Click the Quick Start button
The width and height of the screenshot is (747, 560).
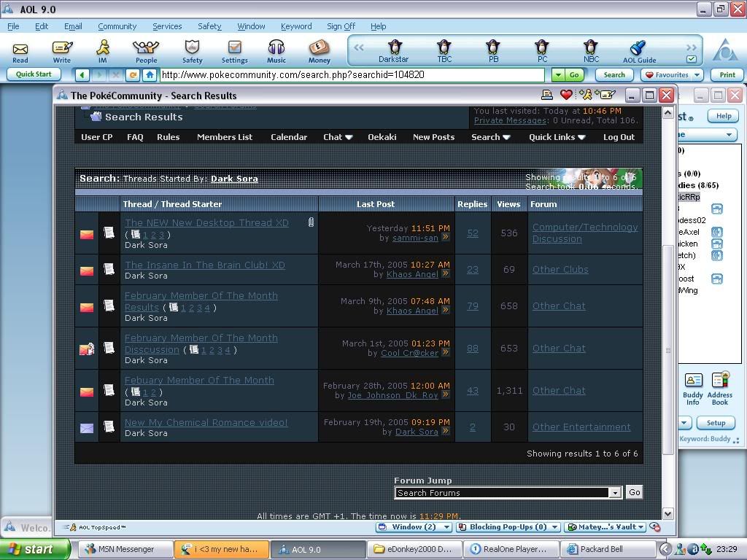click(x=34, y=74)
